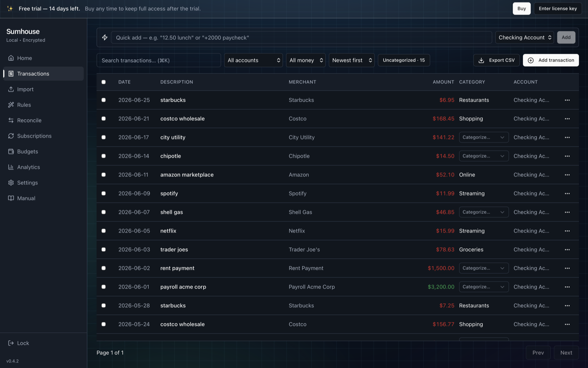
Task: Select Transactions in the sidebar
Action: (x=43, y=74)
